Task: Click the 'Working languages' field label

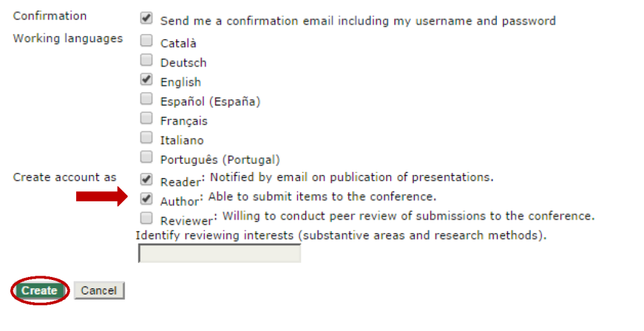Action: (x=68, y=38)
